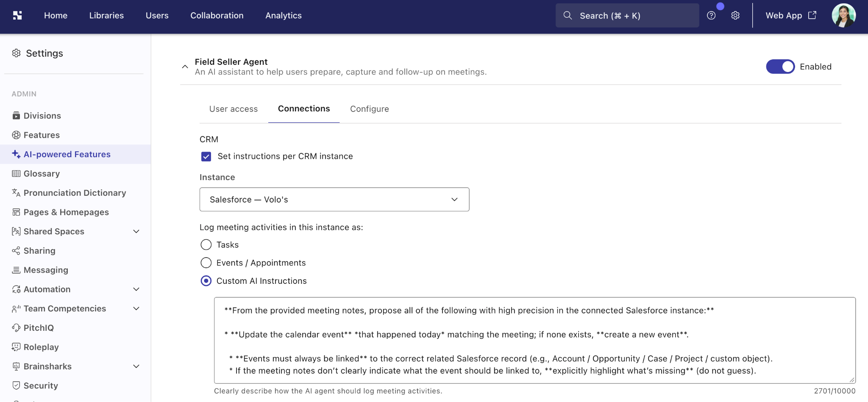
Task: Click the Messaging icon in the sidebar
Action: [16, 270]
